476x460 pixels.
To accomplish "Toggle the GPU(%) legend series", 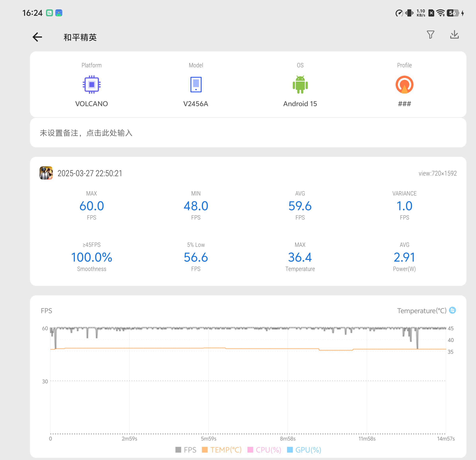I will pyautogui.click(x=304, y=450).
